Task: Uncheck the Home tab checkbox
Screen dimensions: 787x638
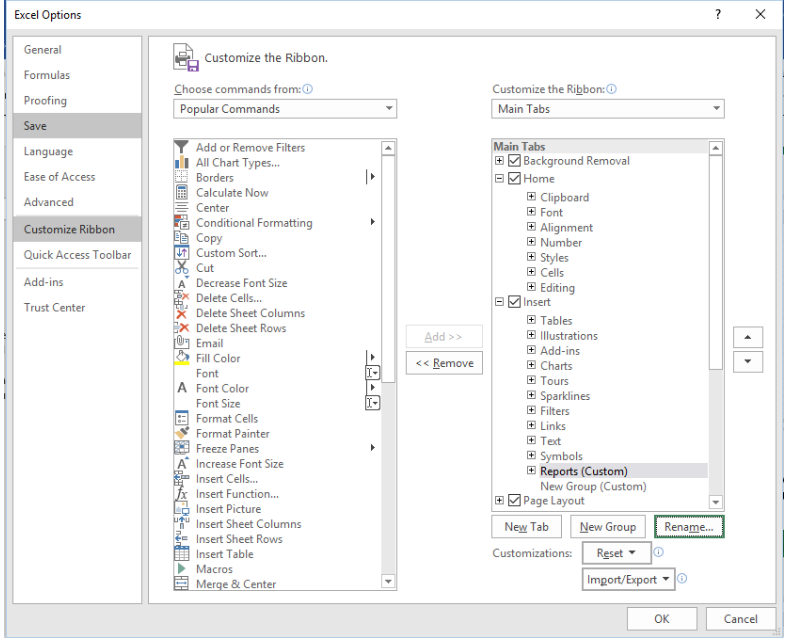Action: coord(514,178)
